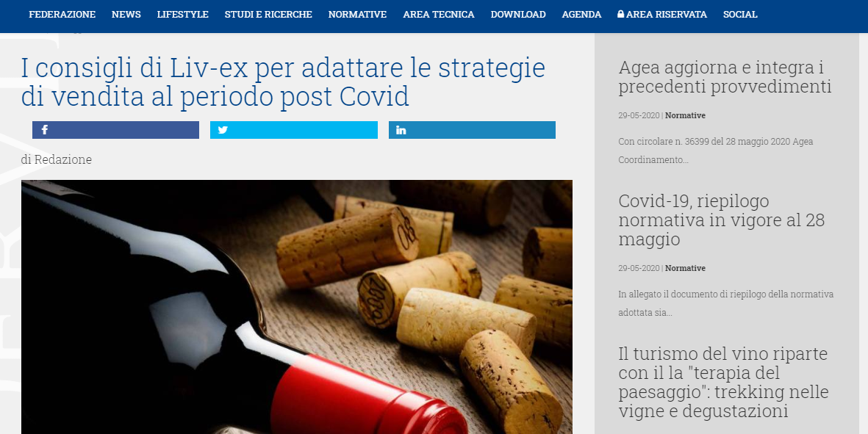Open the Agenda menu item
The height and width of the screenshot is (434, 868).
click(581, 15)
